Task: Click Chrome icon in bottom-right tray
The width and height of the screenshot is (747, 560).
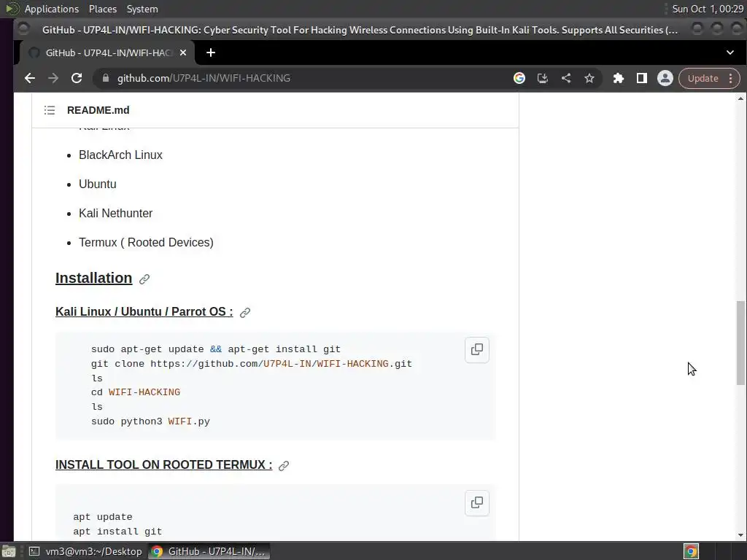Action: click(x=691, y=551)
